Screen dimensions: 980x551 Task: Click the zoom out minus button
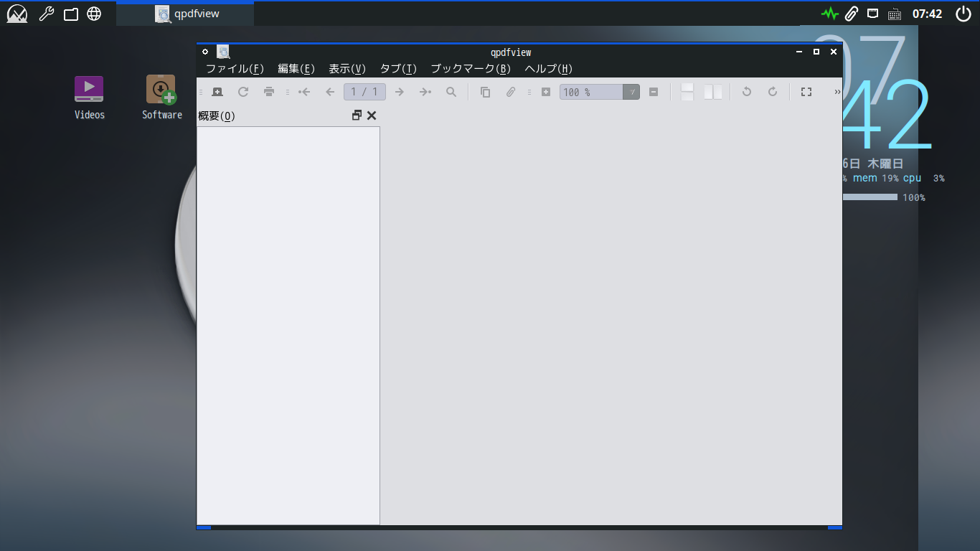654,92
